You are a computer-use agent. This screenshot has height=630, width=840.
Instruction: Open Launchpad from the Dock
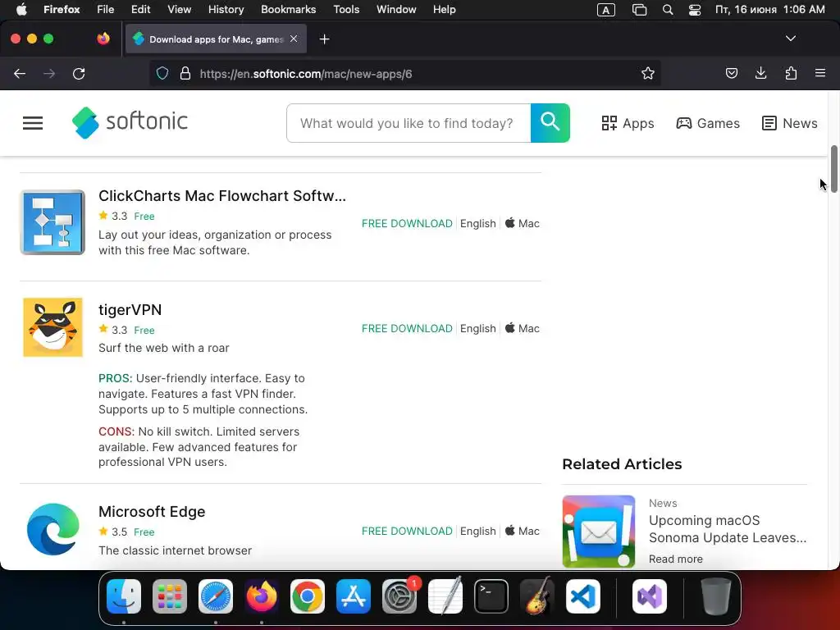coord(170,596)
